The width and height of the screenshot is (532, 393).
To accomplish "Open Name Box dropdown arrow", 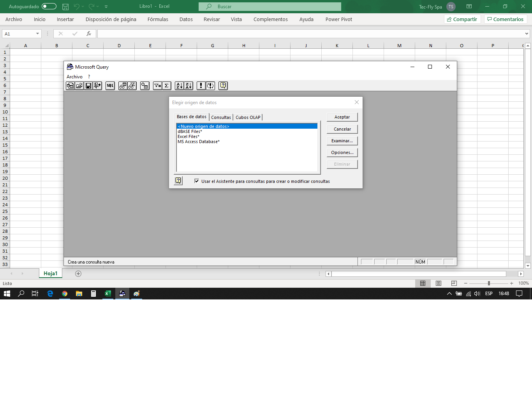I will (x=37, y=34).
